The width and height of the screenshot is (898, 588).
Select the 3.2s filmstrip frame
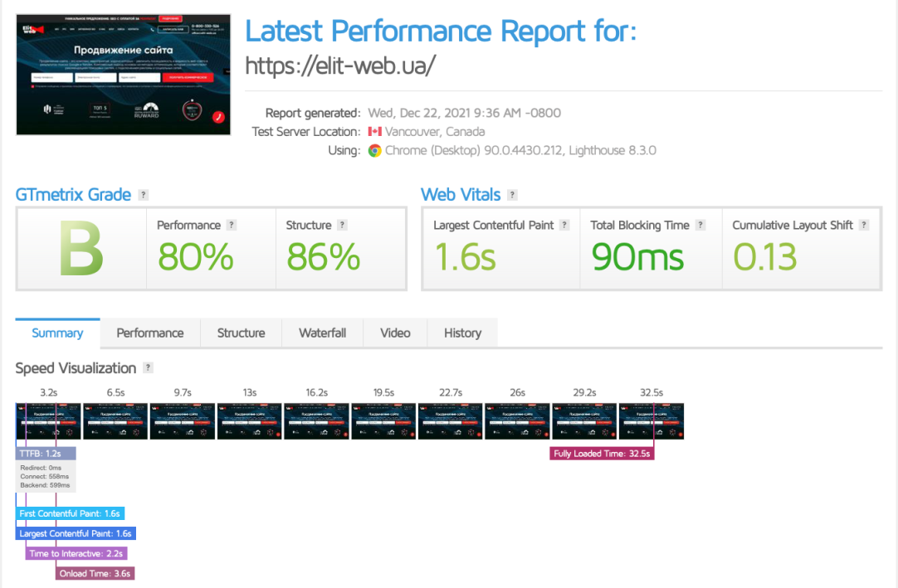point(48,420)
